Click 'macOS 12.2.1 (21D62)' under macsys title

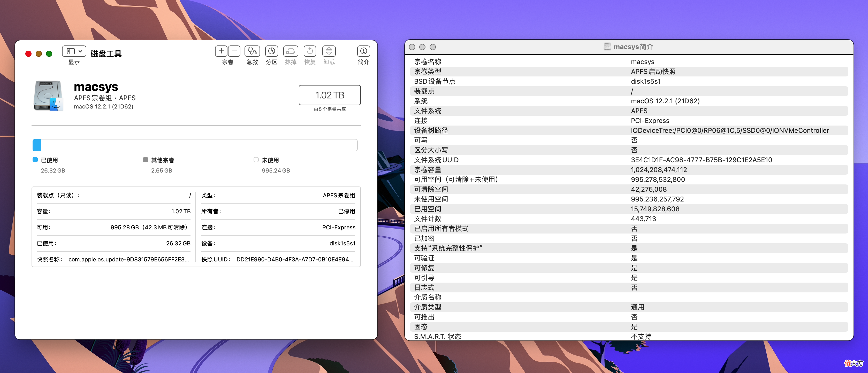click(x=103, y=107)
